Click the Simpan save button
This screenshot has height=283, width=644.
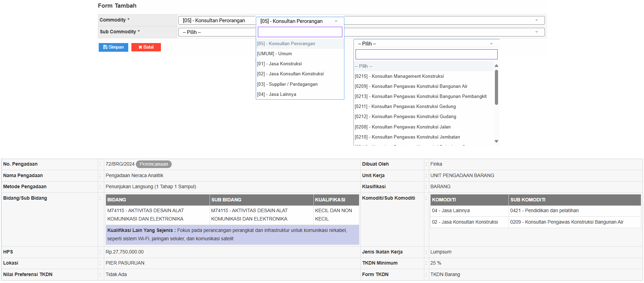(113, 47)
